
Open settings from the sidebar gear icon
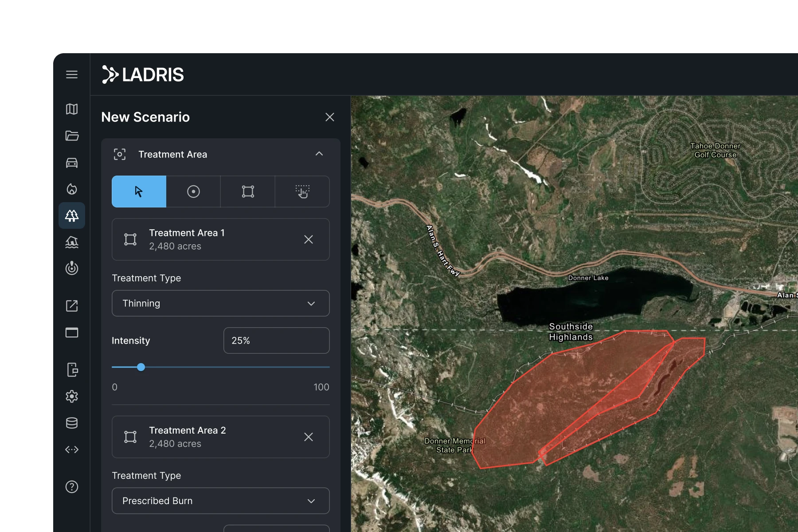[72, 397]
